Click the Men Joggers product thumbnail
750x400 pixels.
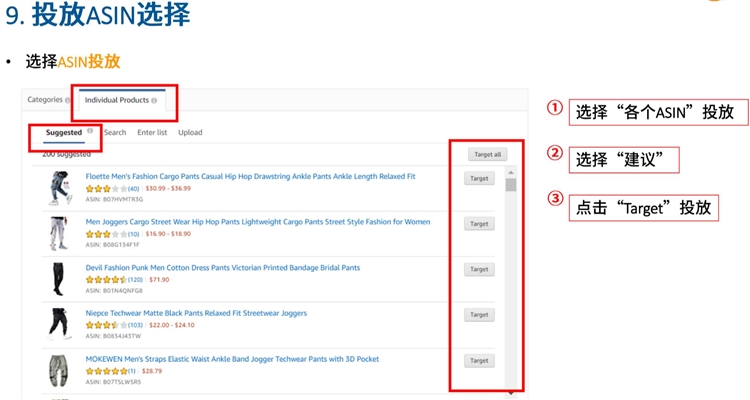click(59, 233)
